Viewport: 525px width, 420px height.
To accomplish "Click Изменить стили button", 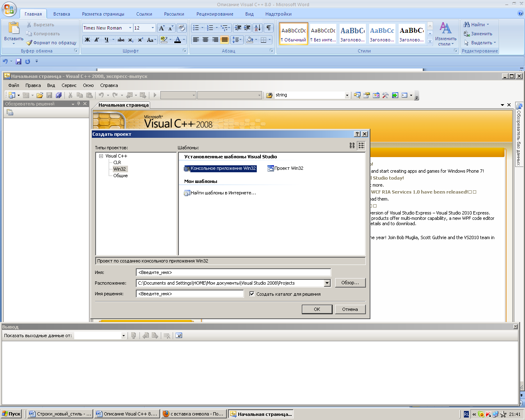I will (x=446, y=34).
